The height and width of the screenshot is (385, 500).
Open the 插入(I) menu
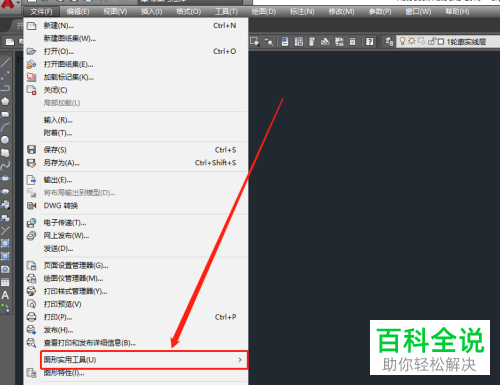pyautogui.click(x=152, y=12)
